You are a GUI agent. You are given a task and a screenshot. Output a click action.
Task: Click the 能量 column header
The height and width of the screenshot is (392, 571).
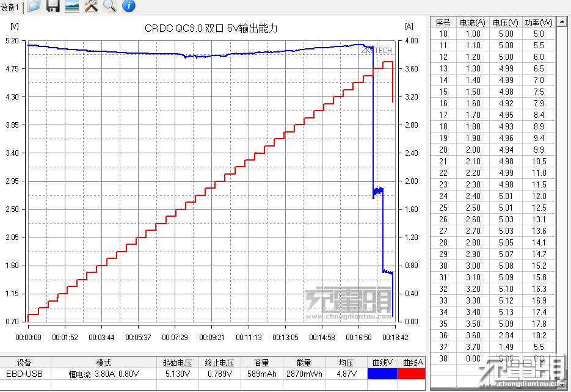click(x=304, y=363)
